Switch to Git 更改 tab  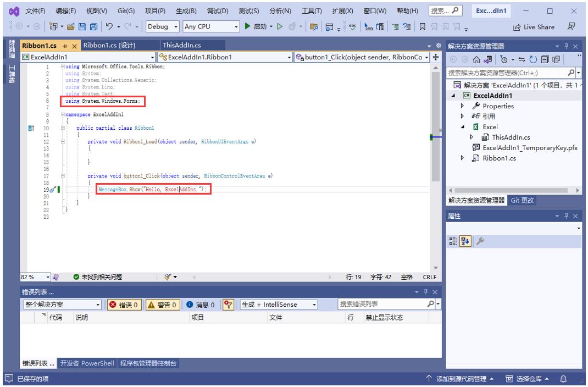[x=522, y=201]
